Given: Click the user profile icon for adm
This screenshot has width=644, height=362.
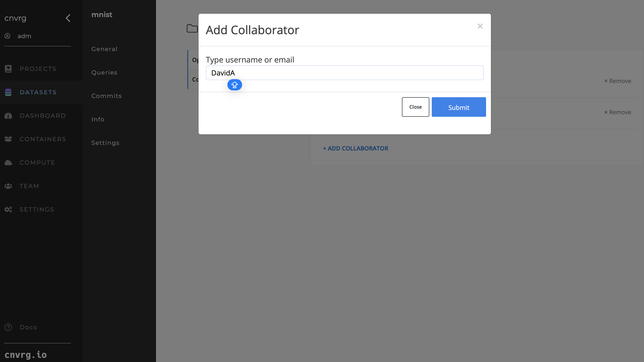Looking at the screenshot, I should point(8,36).
